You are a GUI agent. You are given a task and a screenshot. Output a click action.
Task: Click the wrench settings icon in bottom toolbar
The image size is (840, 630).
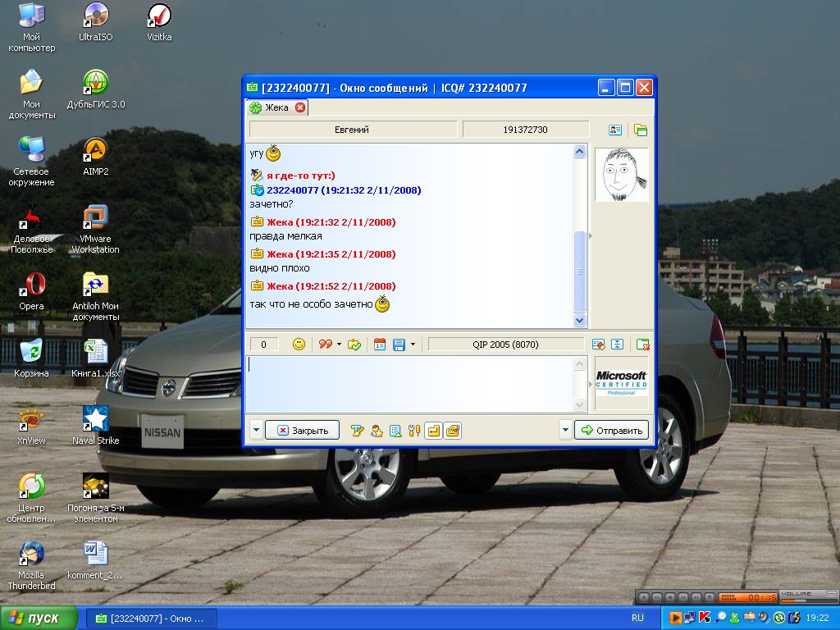coord(414,430)
